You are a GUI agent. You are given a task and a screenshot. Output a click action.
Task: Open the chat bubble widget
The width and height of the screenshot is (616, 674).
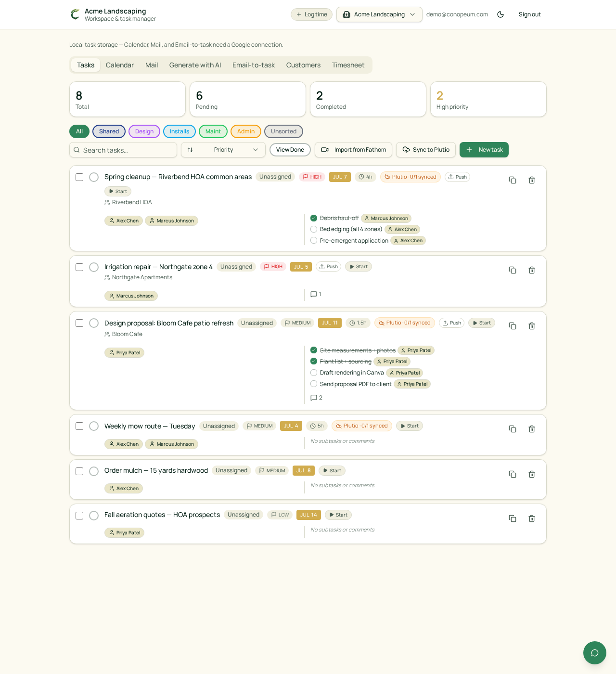(595, 653)
